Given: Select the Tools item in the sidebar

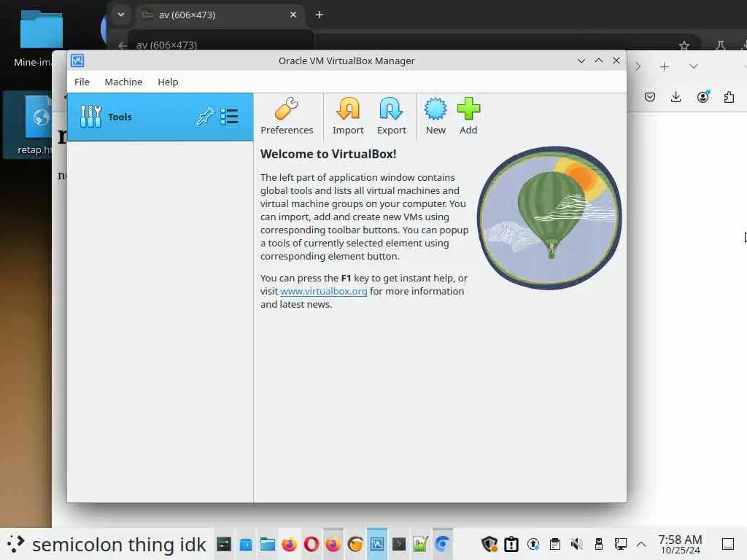Looking at the screenshot, I should (160, 117).
